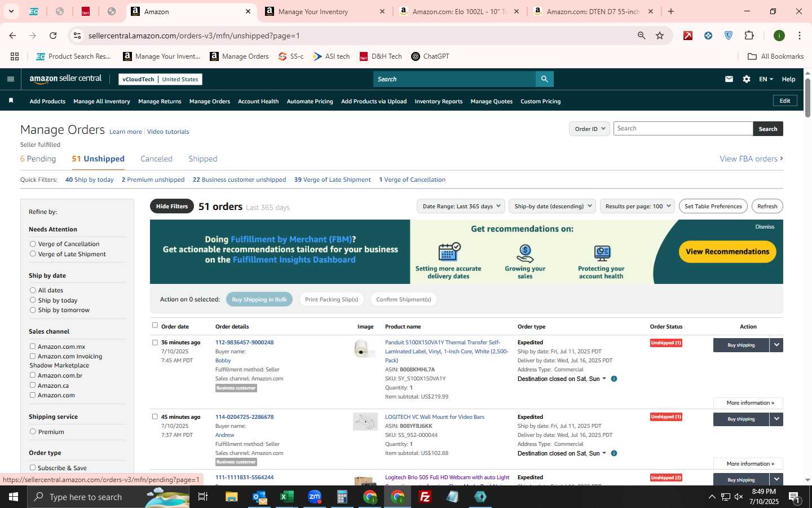
Task: Open Excel from the taskbar
Action: tap(287, 497)
